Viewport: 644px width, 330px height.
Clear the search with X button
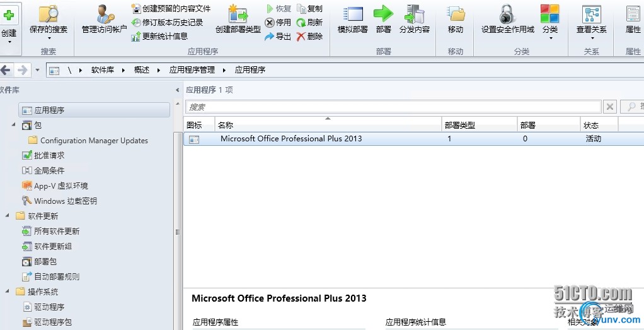point(611,107)
